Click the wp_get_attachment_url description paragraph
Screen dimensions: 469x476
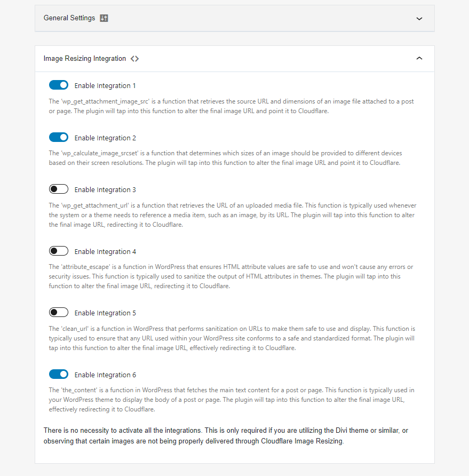tap(233, 215)
